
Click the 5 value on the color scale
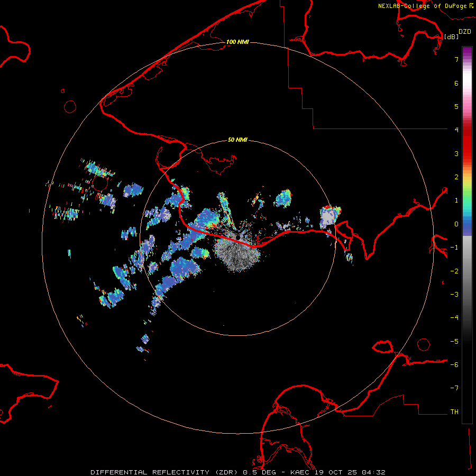click(x=456, y=106)
